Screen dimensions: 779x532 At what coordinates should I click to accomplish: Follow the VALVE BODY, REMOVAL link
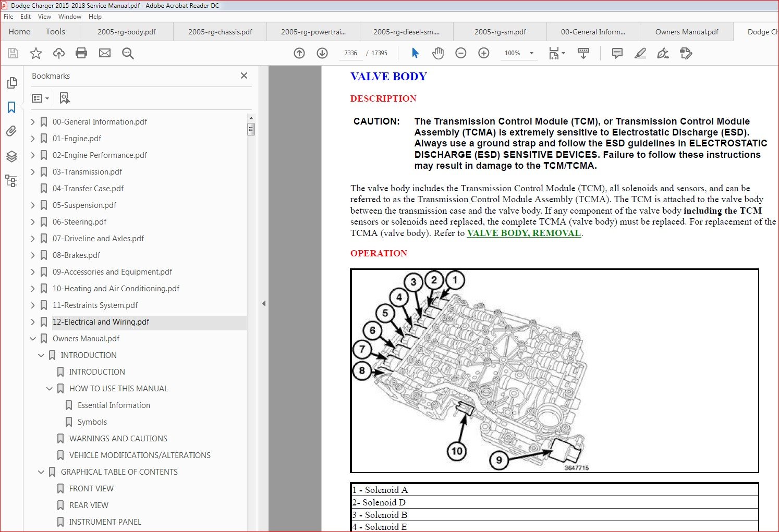click(524, 233)
